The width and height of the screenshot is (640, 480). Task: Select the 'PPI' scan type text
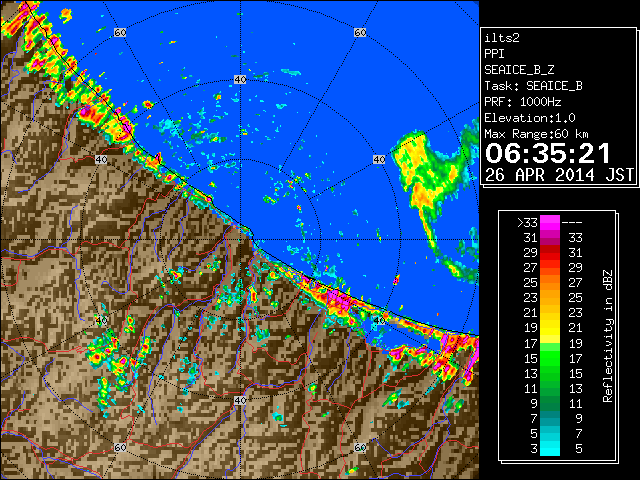point(494,54)
